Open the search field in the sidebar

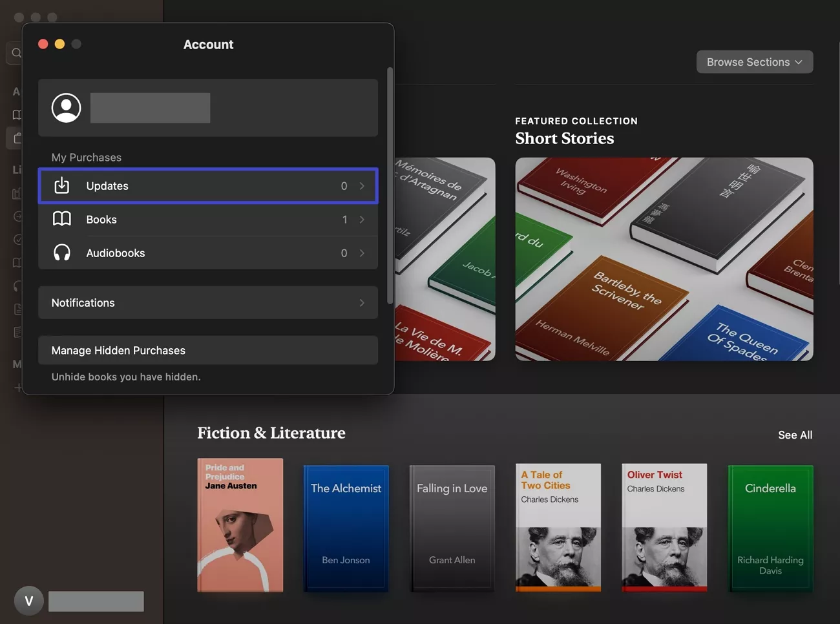tap(17, 52)
